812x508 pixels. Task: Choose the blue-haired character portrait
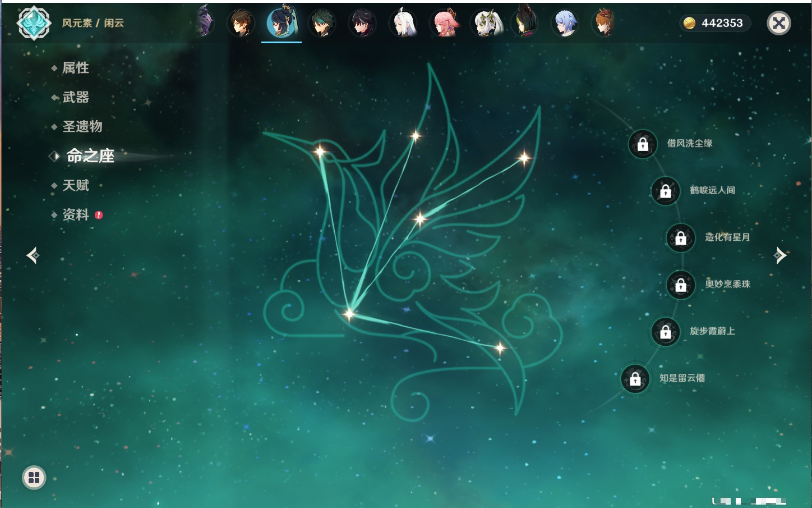pyautogui.click(x=565, y=23)
